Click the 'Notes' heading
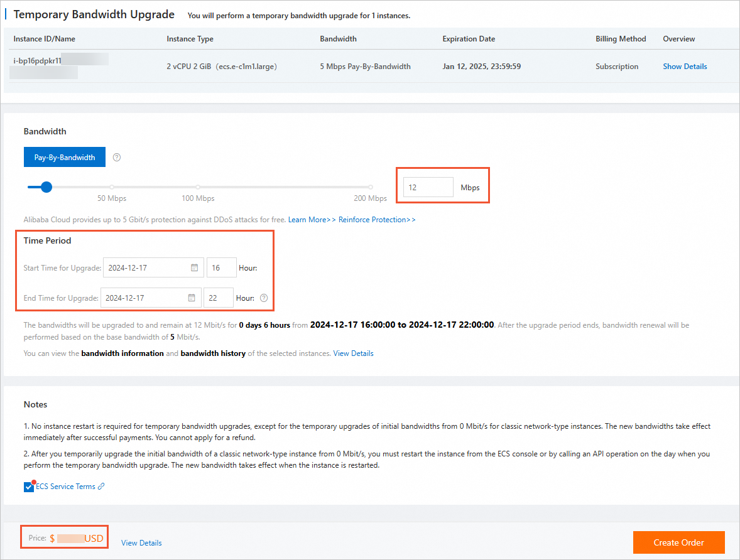Image resolution: width=740 pixels, height=560 pixels. coord(35,404)
